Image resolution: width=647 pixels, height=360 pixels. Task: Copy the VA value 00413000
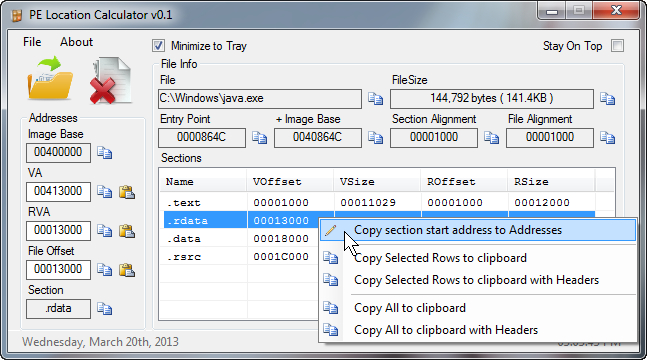(104, 192)
